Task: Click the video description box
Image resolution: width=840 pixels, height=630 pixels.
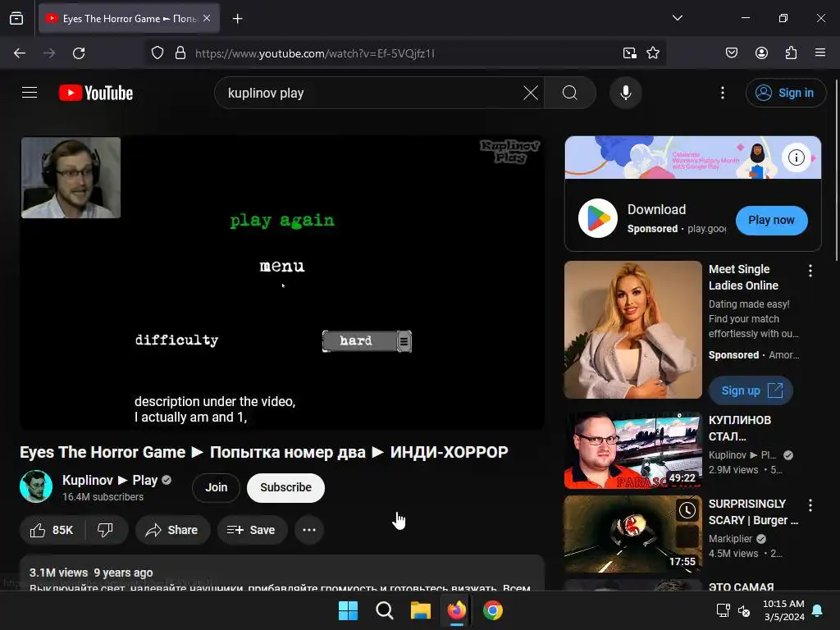Action: [282, 573]
